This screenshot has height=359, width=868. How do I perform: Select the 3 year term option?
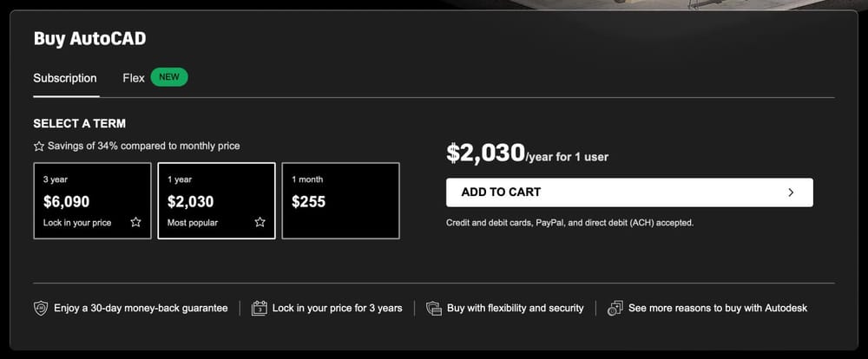(92, 200)
